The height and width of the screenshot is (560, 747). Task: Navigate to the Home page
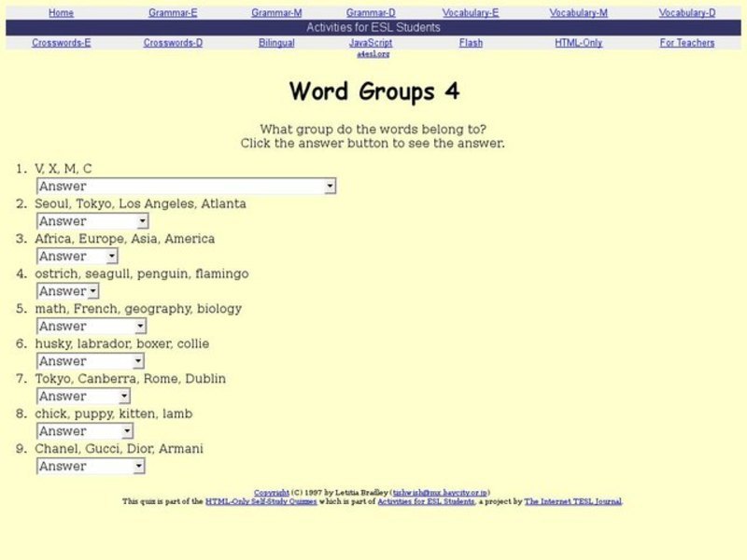point(61,12)
